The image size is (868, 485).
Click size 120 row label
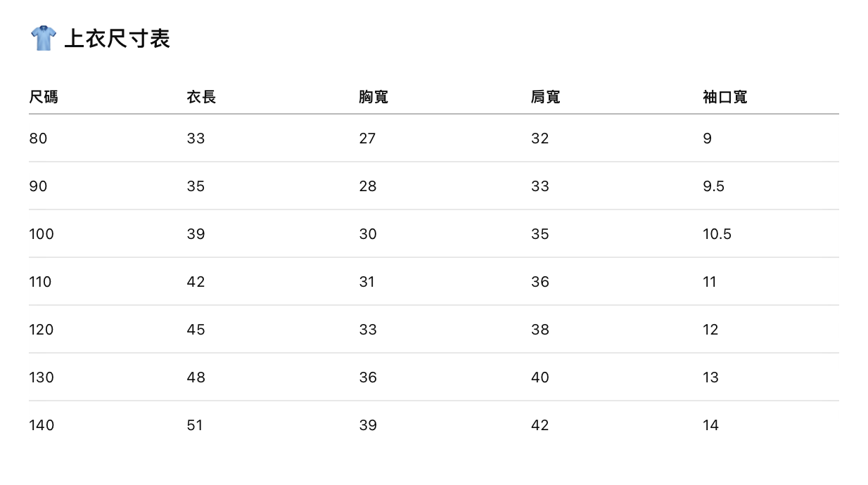[42, 330]
